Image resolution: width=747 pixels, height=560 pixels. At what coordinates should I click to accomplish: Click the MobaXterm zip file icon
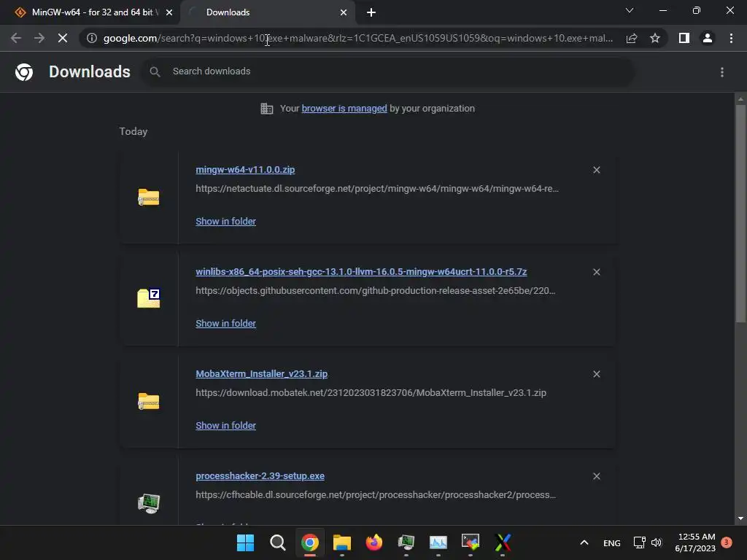[x=149, y=402]
